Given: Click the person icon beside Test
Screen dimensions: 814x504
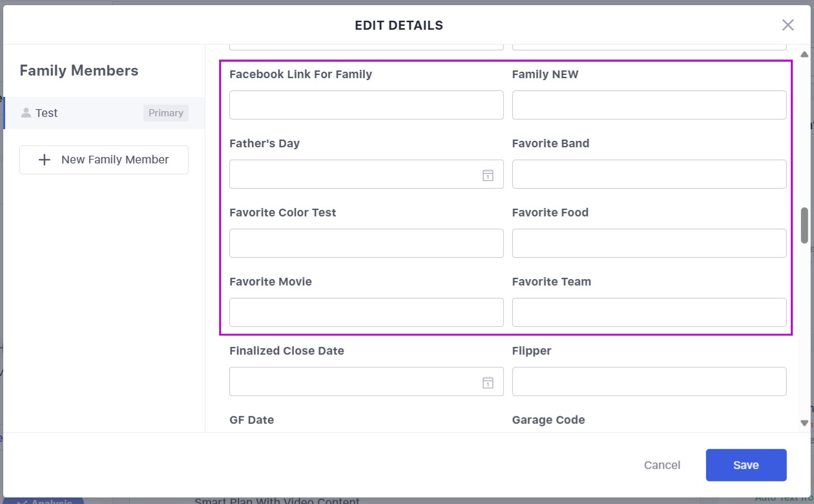Looking at the screenshot, I should [x=26, y=113].
